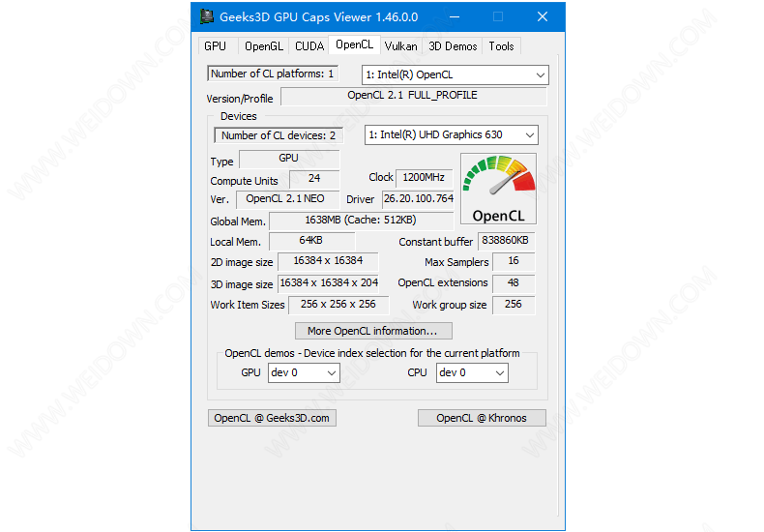Open the CPU dev 0 demo dropdown

point(471,372)
